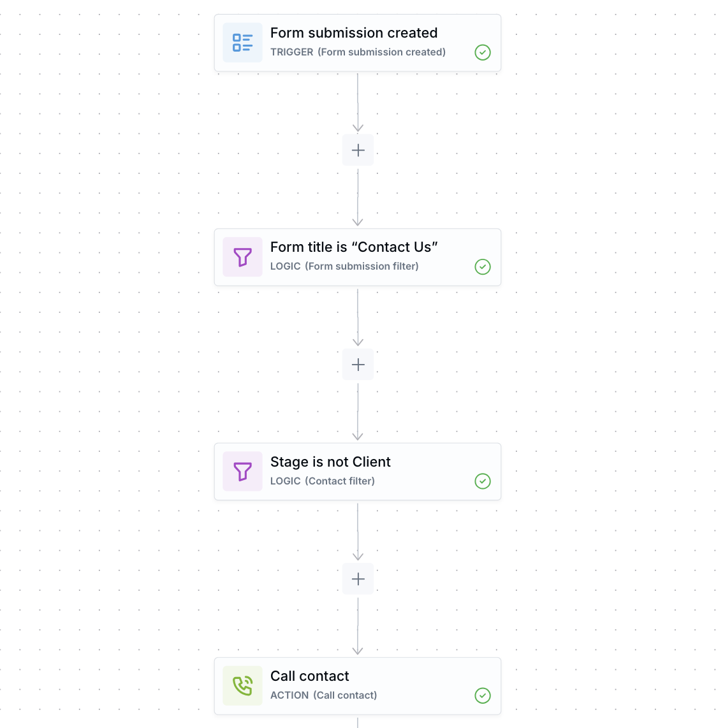Open the Call contact action node
The width and height of the screenshot is (718, 728).
(358, 686)
